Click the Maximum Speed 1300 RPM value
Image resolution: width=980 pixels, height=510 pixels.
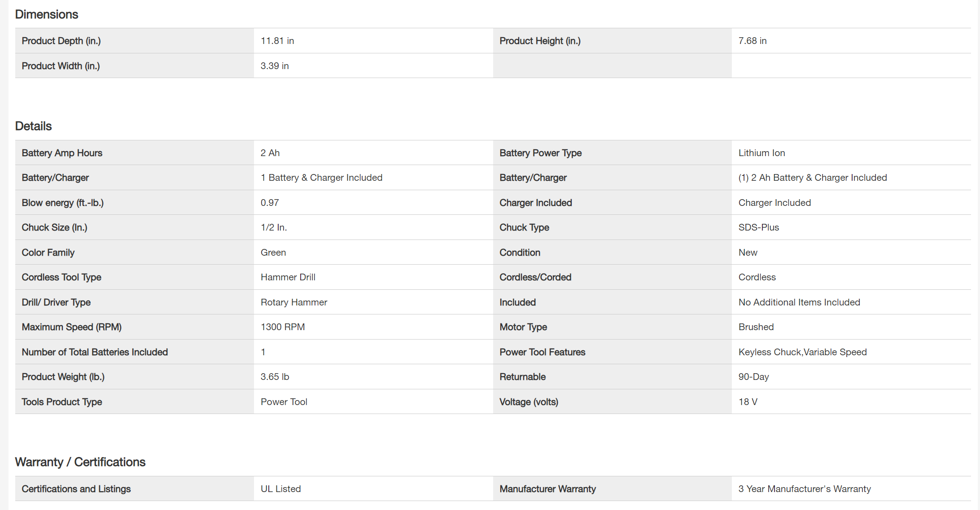(x=283, y=327)
